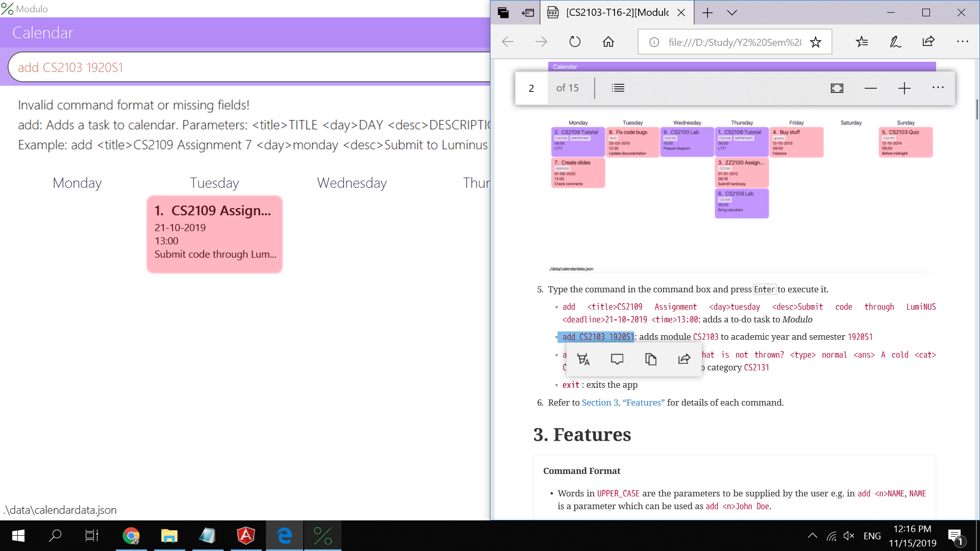Image resolution: width=980 pixels, height=551 pixels.
Task: Go to the browser home page
Action: pos(608,42)
